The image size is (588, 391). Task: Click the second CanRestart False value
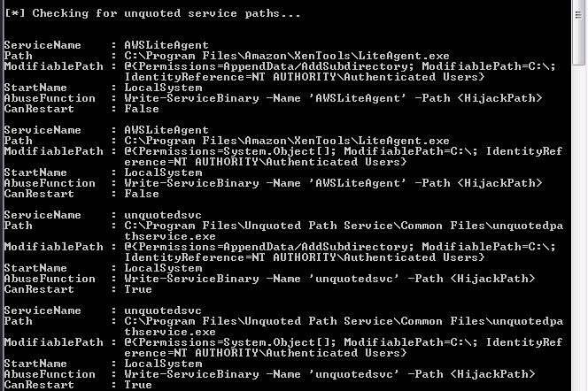click(x=142, y=194)
